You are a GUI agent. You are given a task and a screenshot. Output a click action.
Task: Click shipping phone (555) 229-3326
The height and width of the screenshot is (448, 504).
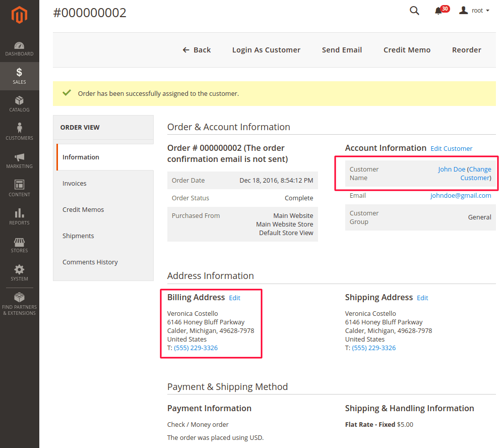(x=374, y=348)
